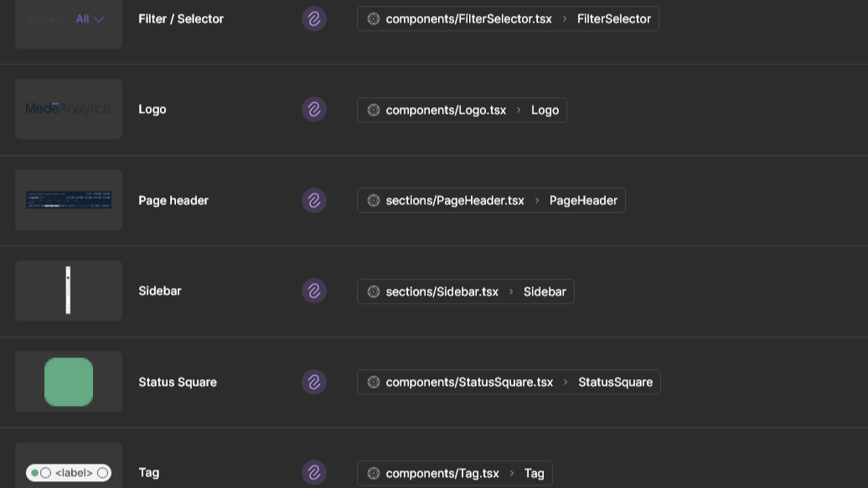Select the Sidebar thumbnail preview
This screenshot has height=488, width=868.
[69, 290]
